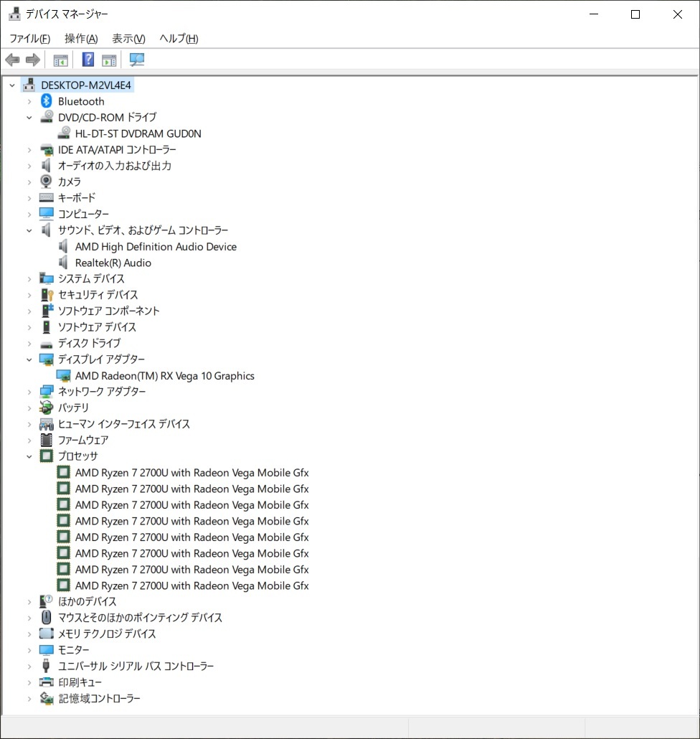This screenshot has width=700, height=739.
Task: Select the キーボード category label
Action: pos(77,198)
